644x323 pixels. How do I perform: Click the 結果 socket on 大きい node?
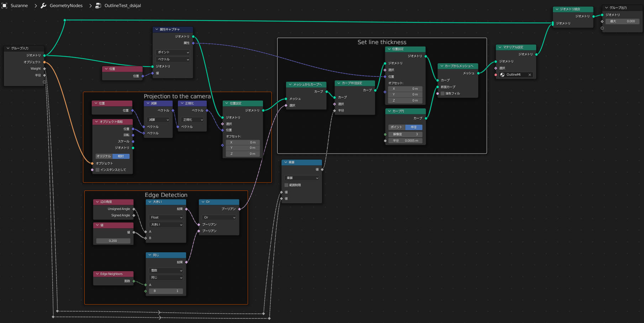pos(186,209)
